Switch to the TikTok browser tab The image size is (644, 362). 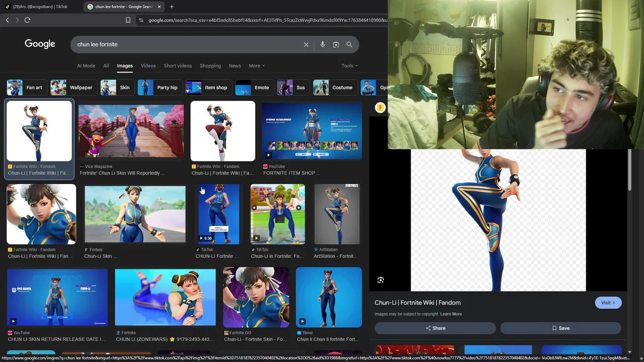(x=40, y=7)
